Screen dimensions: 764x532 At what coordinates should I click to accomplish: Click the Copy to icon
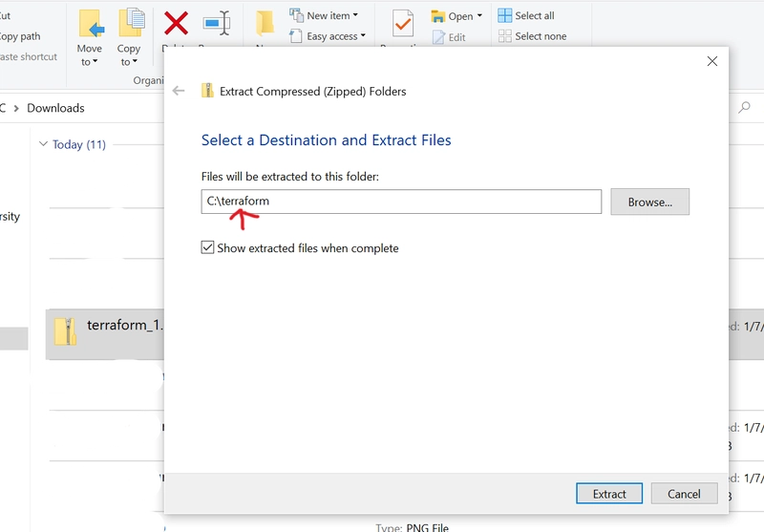pyautogui.click(x=132, y=22)
